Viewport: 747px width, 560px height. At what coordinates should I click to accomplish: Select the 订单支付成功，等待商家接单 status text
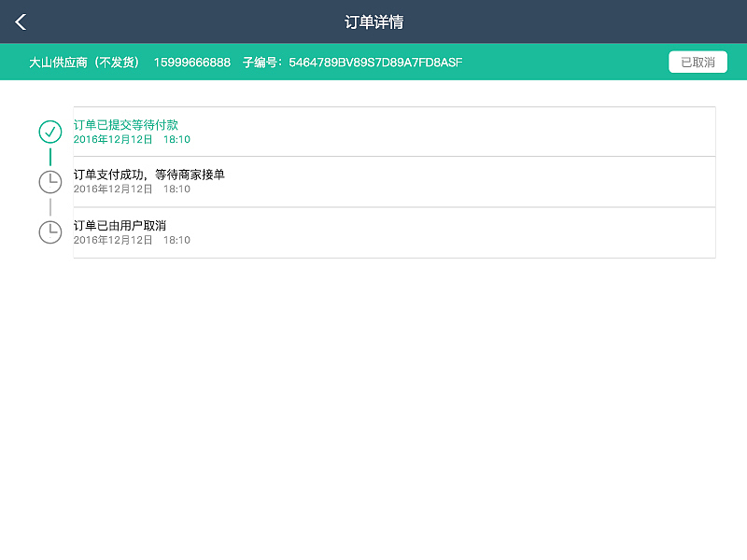coord(148,175)
